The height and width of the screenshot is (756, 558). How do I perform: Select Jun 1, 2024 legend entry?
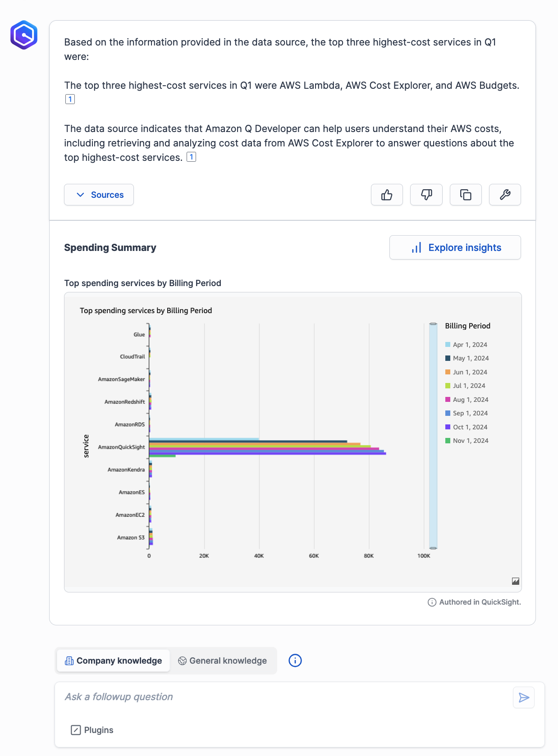[x=466, y=372]
